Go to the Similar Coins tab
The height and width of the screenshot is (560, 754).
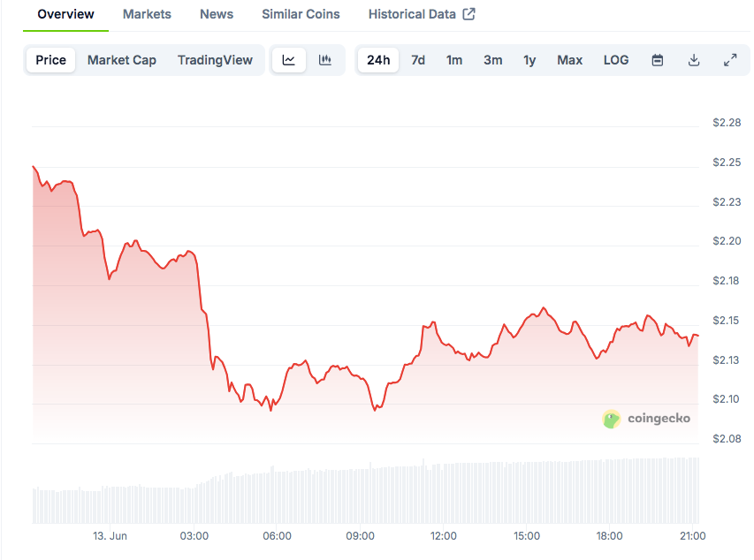pyautogui.click(x=301, y=14)
